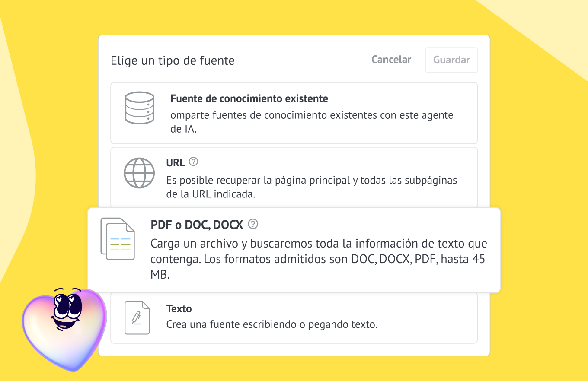Click the globe icon for URL source

tap(139, 173)
